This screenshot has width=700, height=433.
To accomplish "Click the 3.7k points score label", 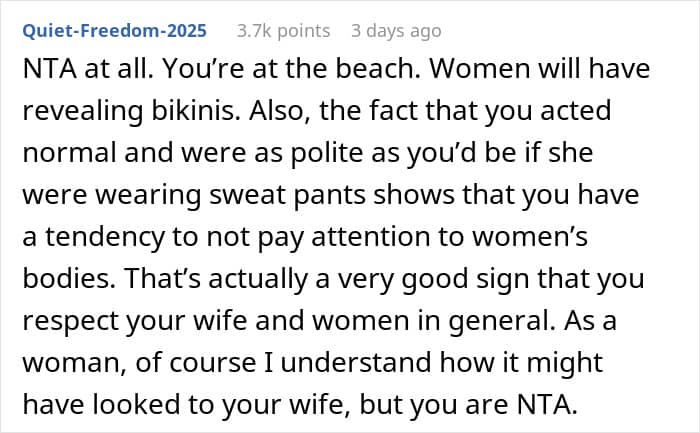I will tap(283, 31).
